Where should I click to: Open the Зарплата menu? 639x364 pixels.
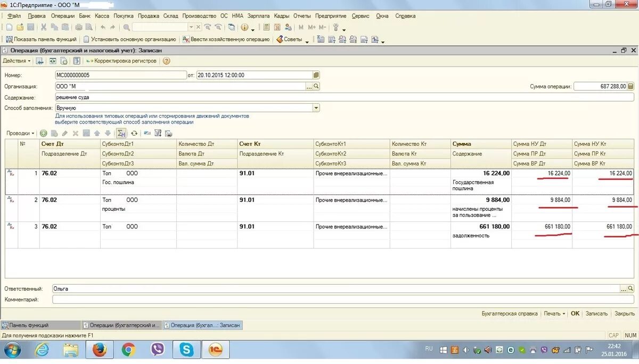coord(259,16)
